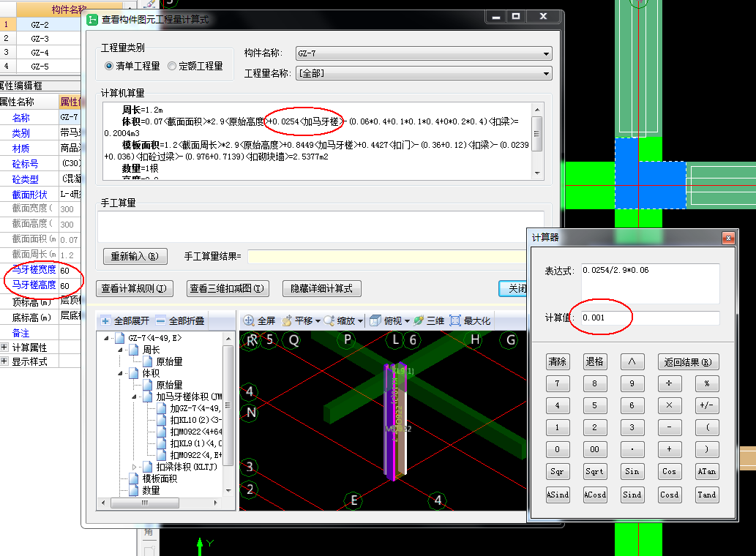Click the 缩放 zoom icon
The image size is (756, 556).
click(329, 321)
